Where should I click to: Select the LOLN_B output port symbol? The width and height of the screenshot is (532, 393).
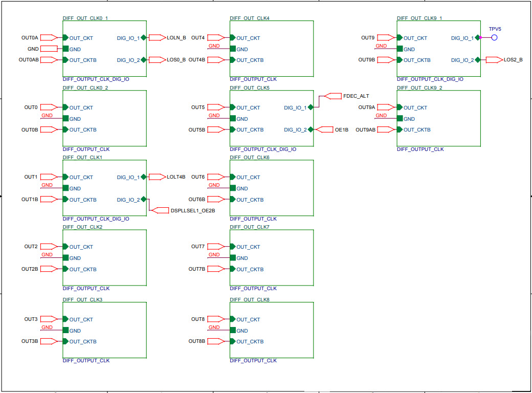(x=157, y=37)
